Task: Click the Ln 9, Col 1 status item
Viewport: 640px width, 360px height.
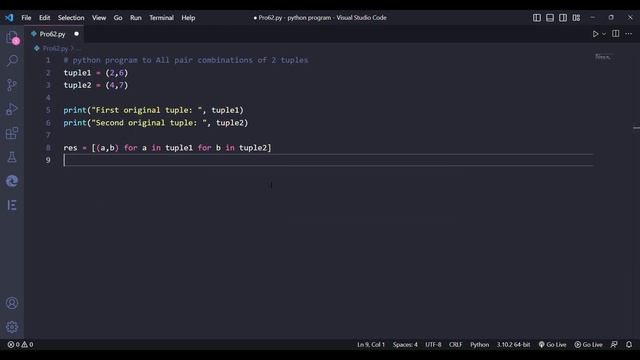Action: coord(371,344)
